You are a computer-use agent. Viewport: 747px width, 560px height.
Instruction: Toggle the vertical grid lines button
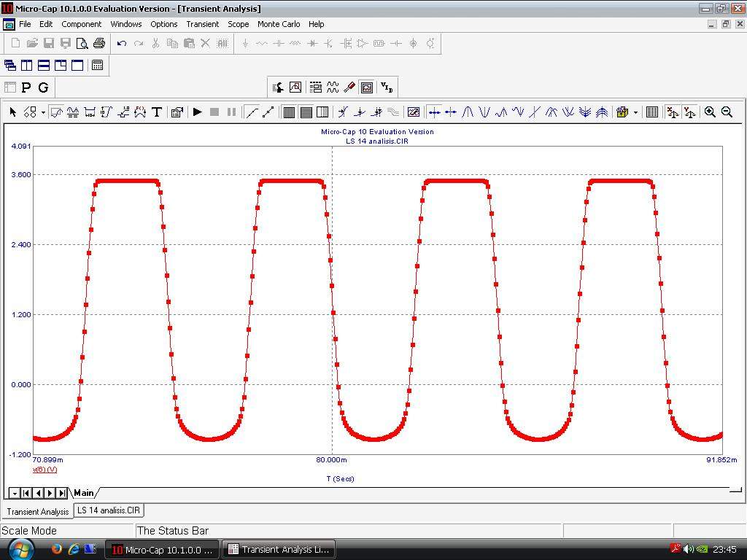point(289,112)
